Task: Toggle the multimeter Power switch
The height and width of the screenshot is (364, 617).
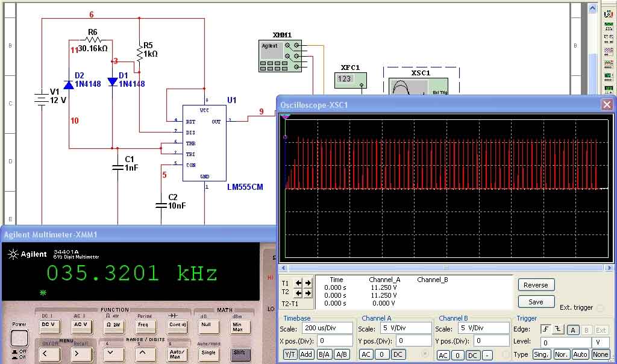Action: tap(19, 337)
